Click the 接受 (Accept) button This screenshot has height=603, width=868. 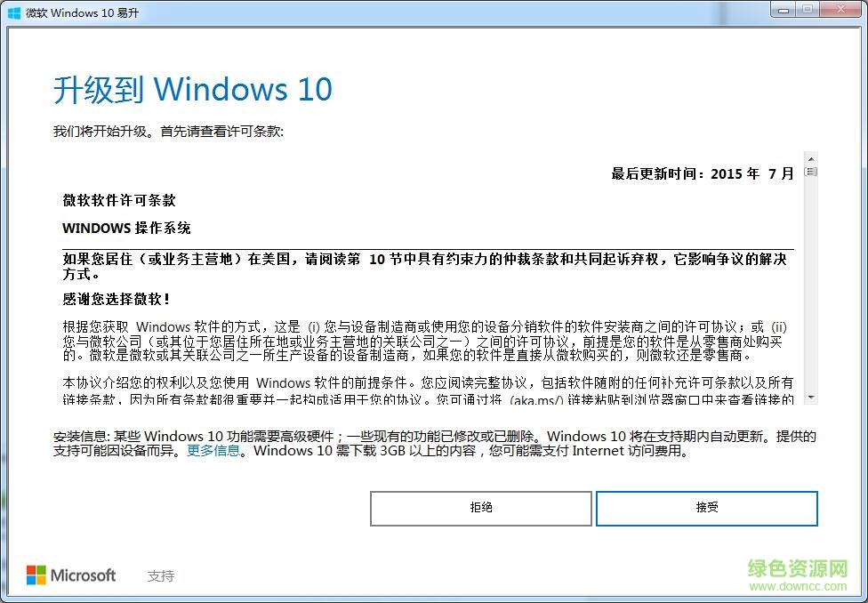click(706, 508)
